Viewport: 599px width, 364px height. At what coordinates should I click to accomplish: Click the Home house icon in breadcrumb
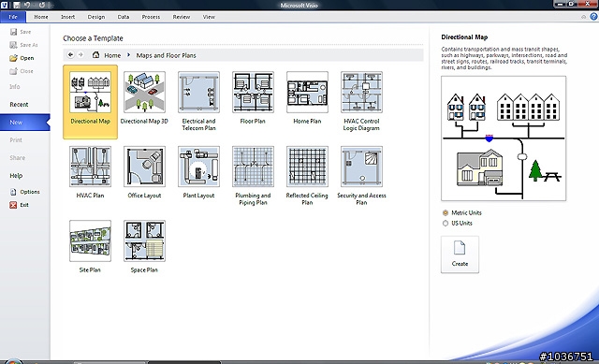coord(95,55)
